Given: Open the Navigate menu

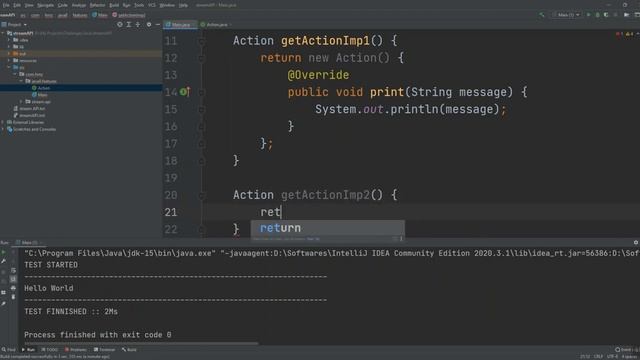Looking at the screenshot, I should point(45,5).
